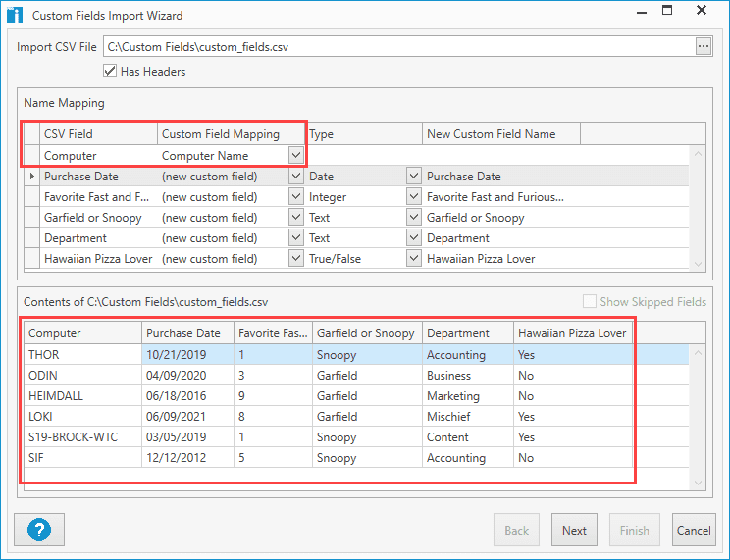Screen dimensions: 730x560
Task: Click the Favorite Fas... header in contents table
Action: (x=273, y=333)
